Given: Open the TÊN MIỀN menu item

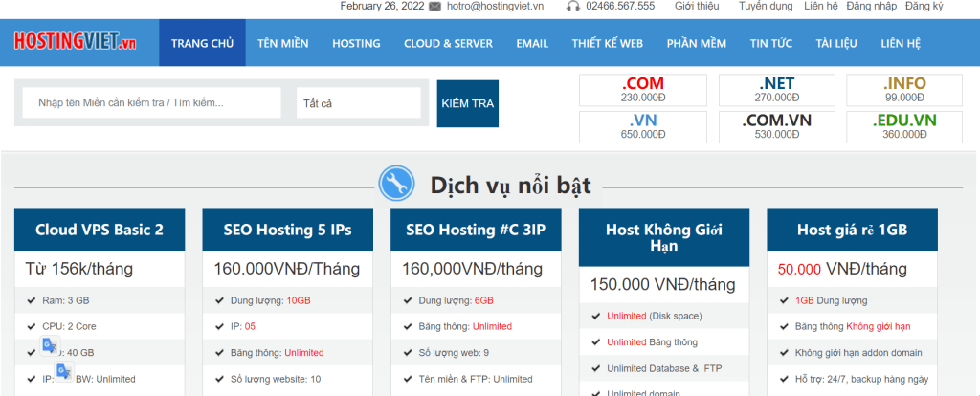Looking at the screenshot, I should pos(282,43).
